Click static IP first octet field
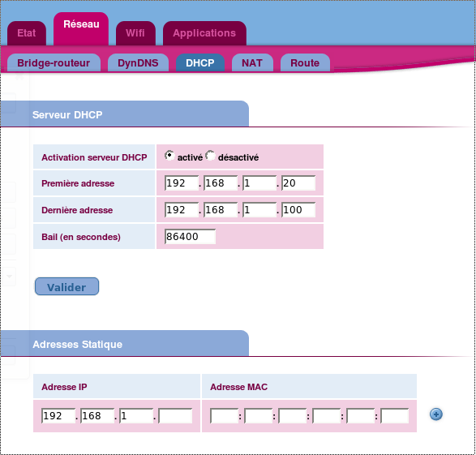This screenshot has width=476, height=455. pos(58,415)
